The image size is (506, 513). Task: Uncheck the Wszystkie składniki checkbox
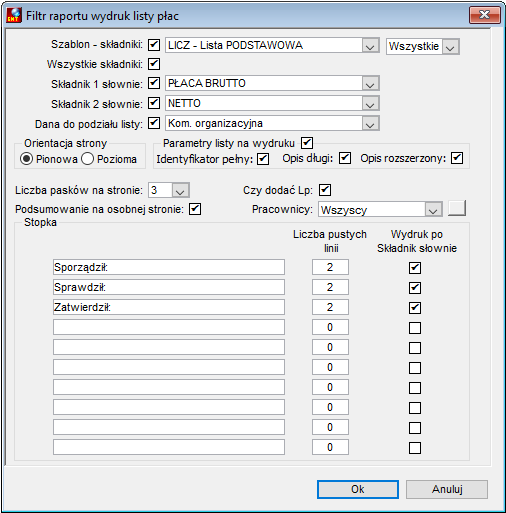pyautogui.click(x=154, y=64)
